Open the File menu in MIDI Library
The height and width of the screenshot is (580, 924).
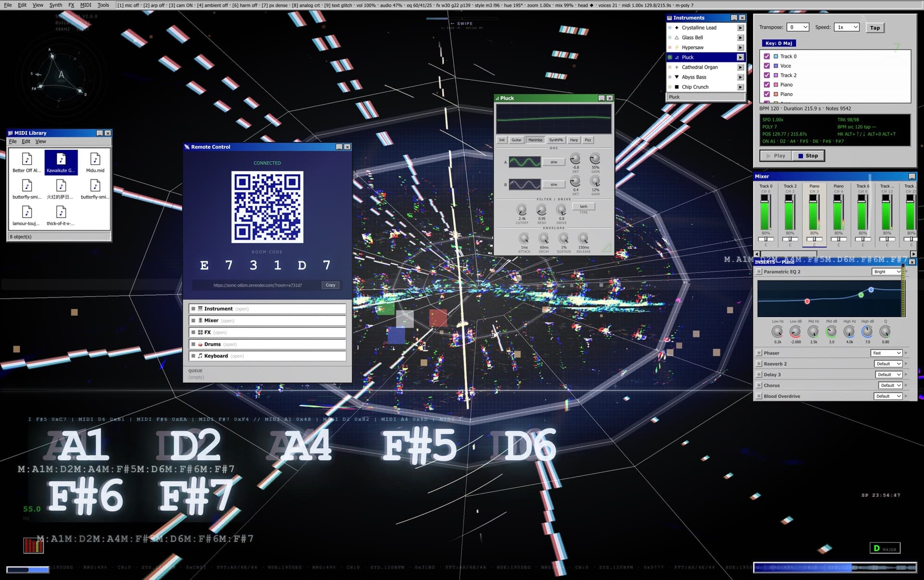[13, 141]
